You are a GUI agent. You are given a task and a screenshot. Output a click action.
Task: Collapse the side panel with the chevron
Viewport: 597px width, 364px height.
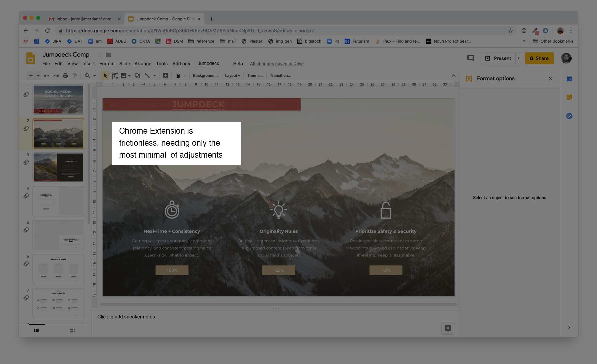coord(569,328)
